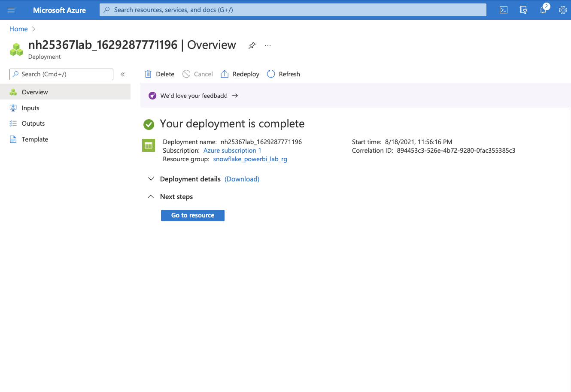Viewport: 571px width, 392px height.
Task: Open the Azure portal hamburger menu
Action: (11, 10)
